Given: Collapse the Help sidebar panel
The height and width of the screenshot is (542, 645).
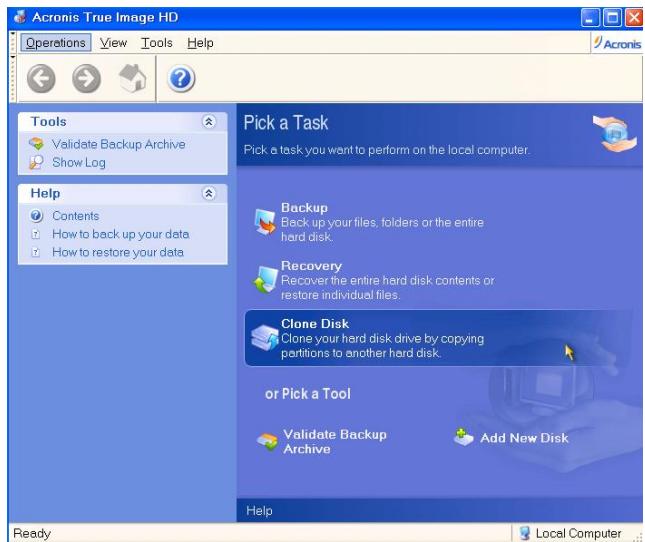Looking at the screenshot, I should (x=209, y=193).
